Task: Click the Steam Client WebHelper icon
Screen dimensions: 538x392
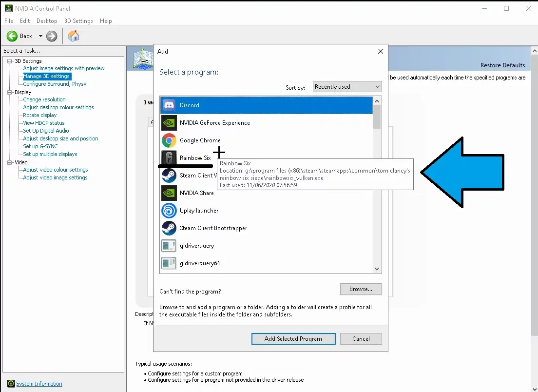Action: click(169, 176)
